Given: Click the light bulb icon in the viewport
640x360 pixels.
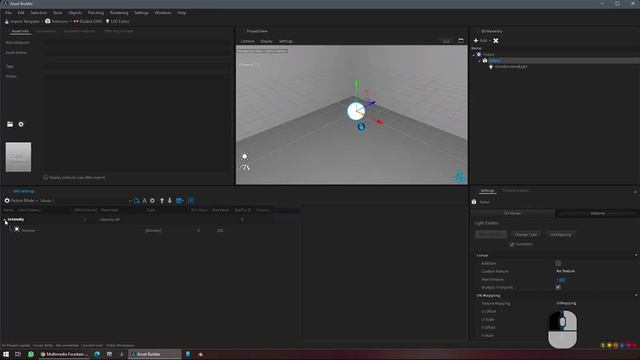Looking at the screenshot, I should click(244, 156).
